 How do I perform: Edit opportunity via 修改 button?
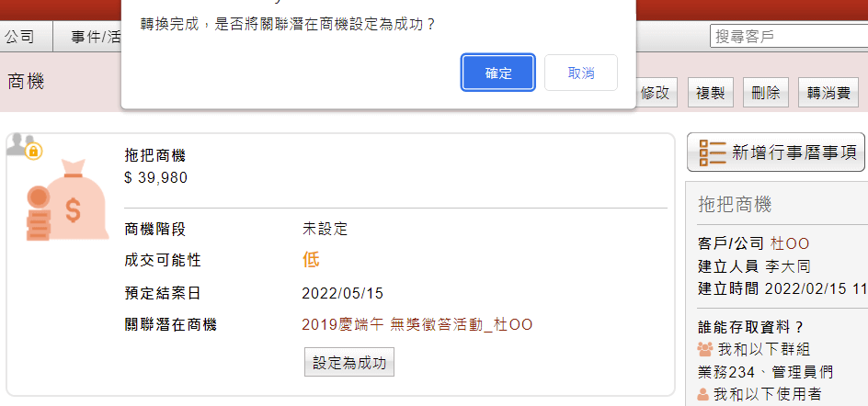pos(656,93)
